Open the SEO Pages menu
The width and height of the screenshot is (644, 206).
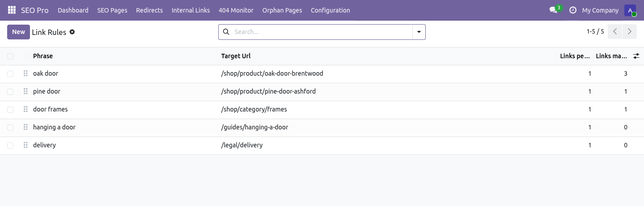point(112,10)
